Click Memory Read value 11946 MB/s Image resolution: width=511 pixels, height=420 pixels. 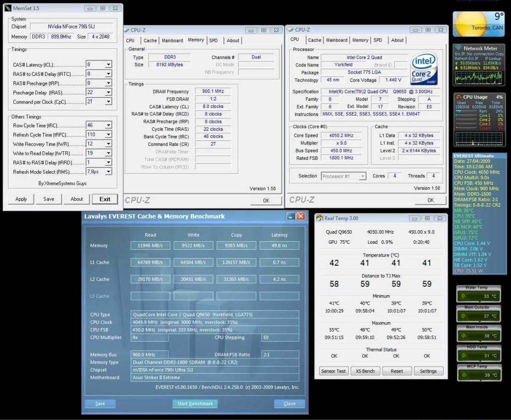(150, 245)
